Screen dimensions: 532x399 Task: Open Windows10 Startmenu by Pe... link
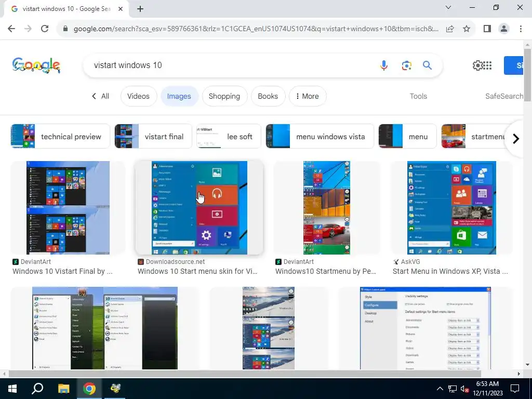coord(325,271)
